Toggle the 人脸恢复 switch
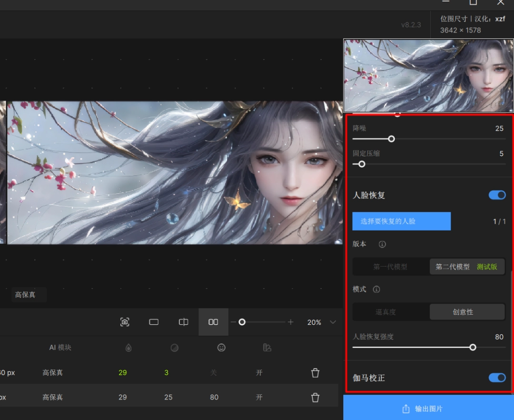Screen dimensions: 514x420 point(497,195)
